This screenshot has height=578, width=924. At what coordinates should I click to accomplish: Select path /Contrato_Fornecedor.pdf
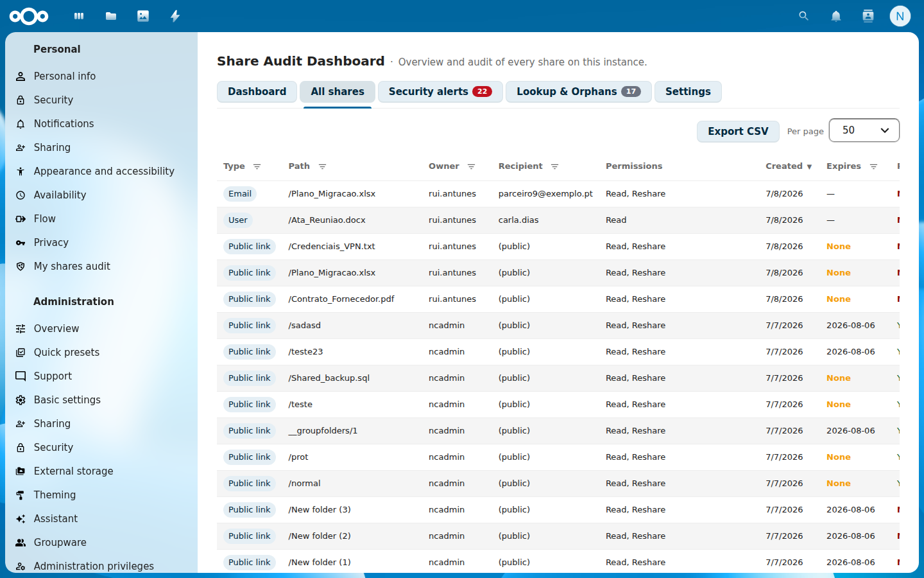pos(341,299)
